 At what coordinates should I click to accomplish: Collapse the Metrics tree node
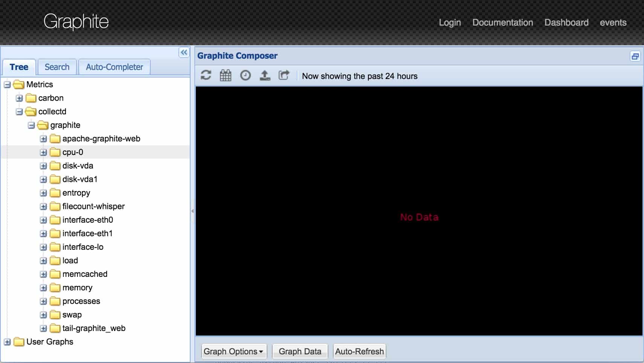click(x=7, y=85)
